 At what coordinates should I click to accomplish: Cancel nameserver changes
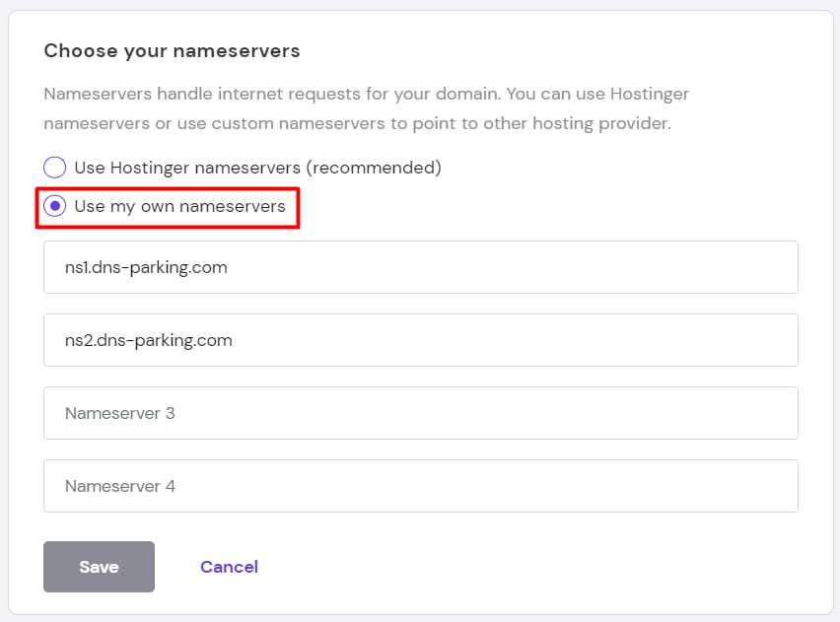(x=229, y=567)
